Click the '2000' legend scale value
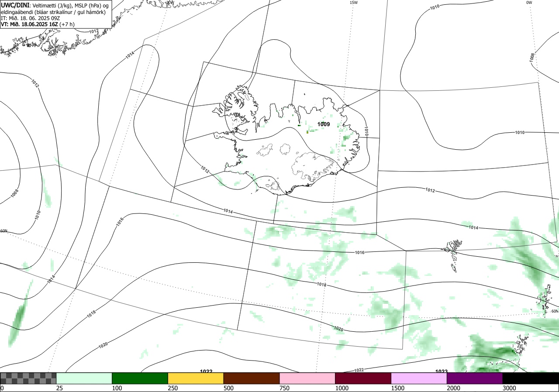The height and width of the screenshot is (392, 559). 454,388
